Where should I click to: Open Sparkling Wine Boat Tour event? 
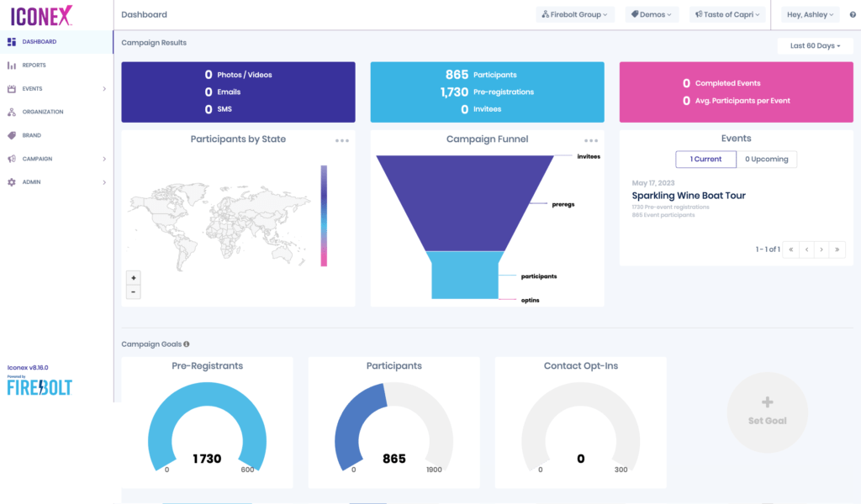coord(689,196)
